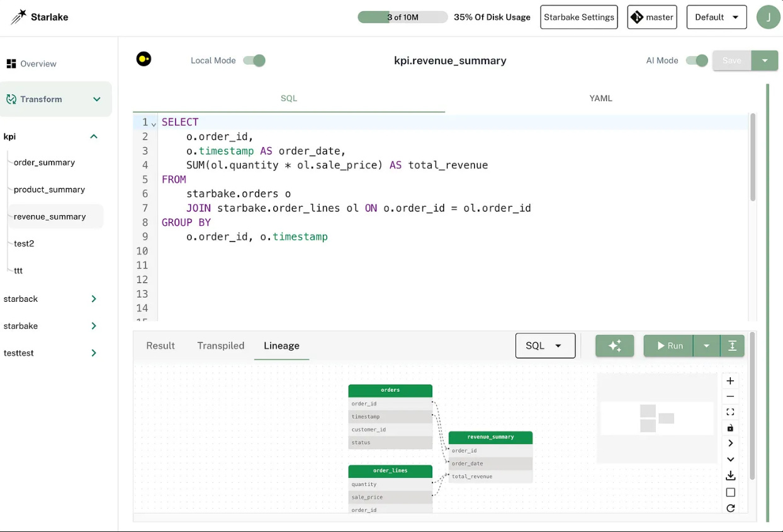This screenshot has width=783, height=532.
Task: Zoom in the lineage diagram
Action: click(x=730, y=381)
